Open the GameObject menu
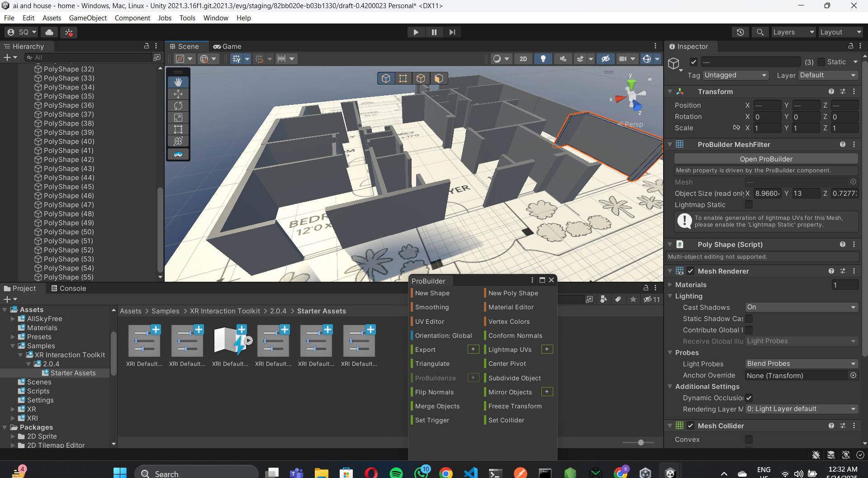868x478 pixels. click(x=88, y=18)
